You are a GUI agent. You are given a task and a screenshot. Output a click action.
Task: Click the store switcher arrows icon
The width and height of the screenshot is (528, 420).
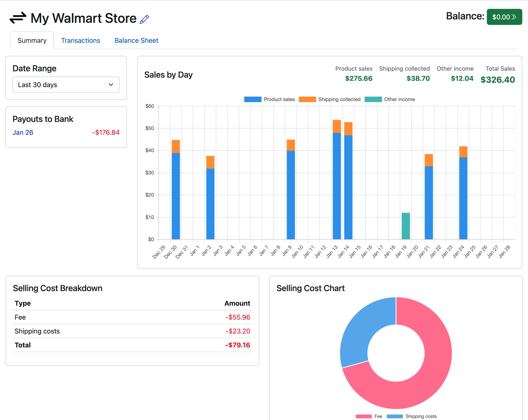coord(18,18)
